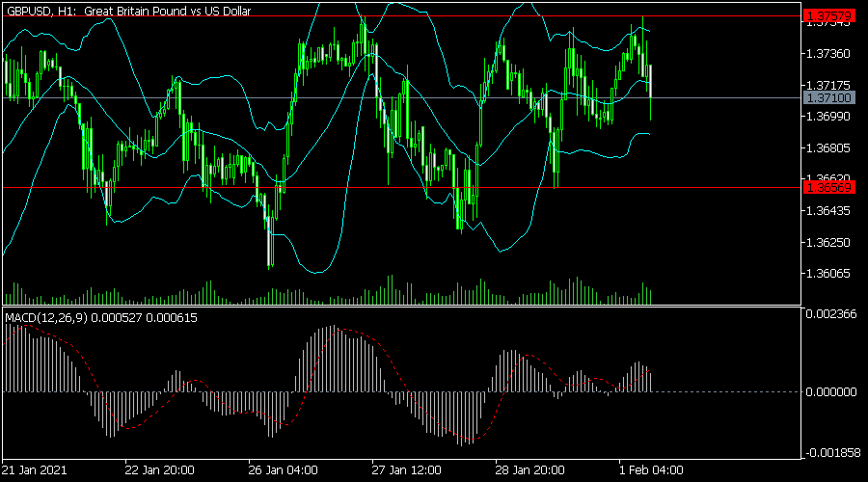Click the 1.37360 price axis label
This screenshot has height=482, width=868.
coord(827,54)
